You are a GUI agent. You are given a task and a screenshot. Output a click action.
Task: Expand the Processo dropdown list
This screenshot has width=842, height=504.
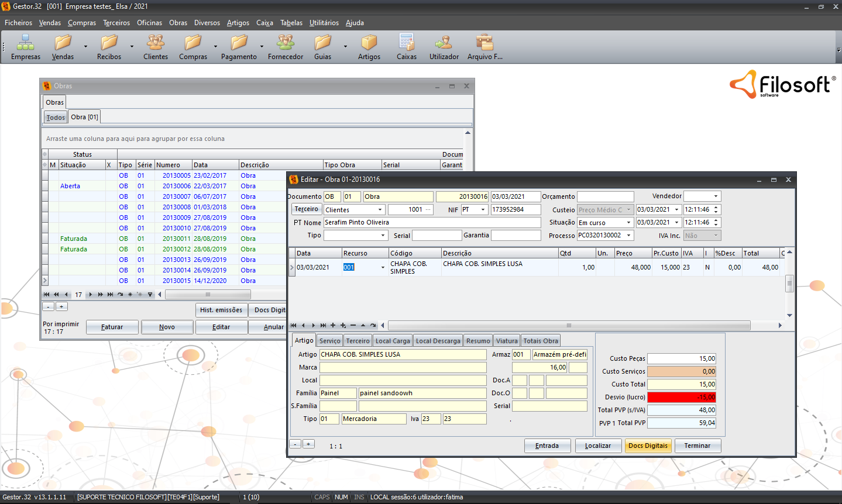click(x=629, y=236)
